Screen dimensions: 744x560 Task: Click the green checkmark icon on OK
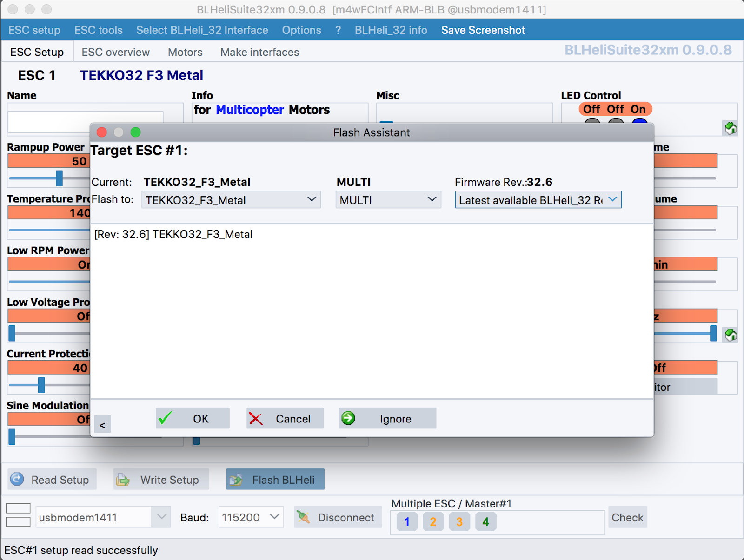coord(165,418)
